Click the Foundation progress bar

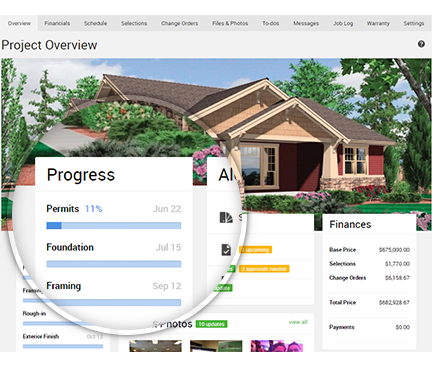coord(114,264)
